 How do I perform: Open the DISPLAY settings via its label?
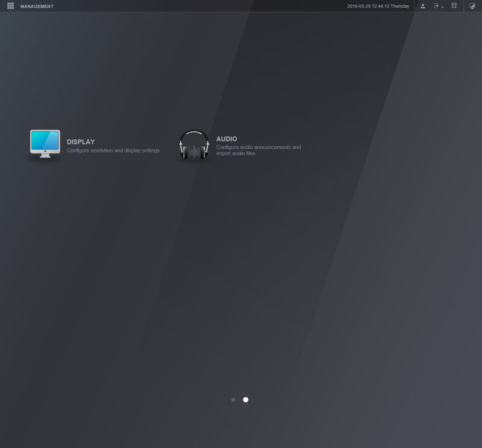[x=80, y=142]
